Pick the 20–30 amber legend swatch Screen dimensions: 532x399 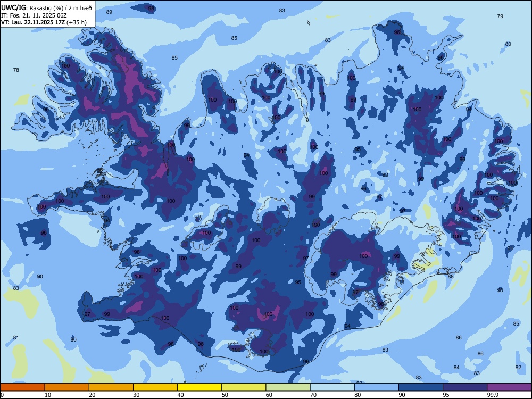111,387
